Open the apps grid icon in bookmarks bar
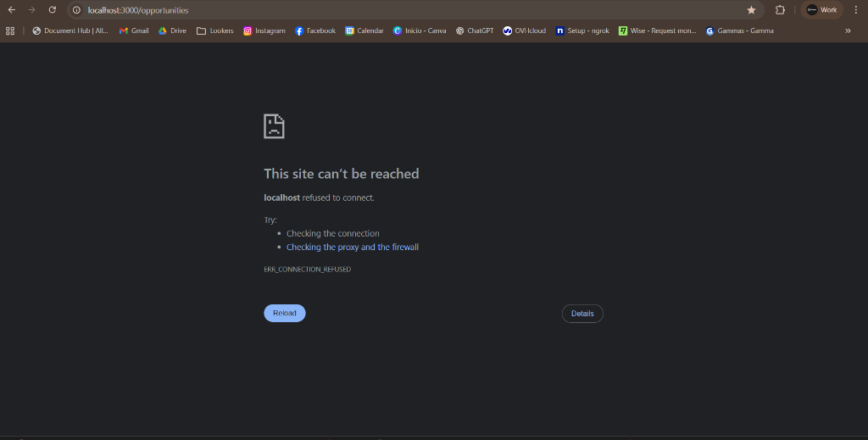868x440 pixels. (10, 31)
